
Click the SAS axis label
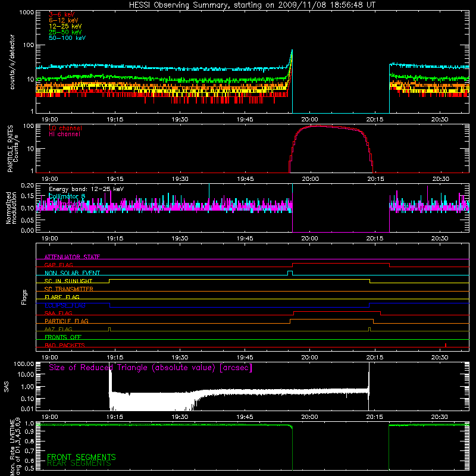[x=6, y=387]
